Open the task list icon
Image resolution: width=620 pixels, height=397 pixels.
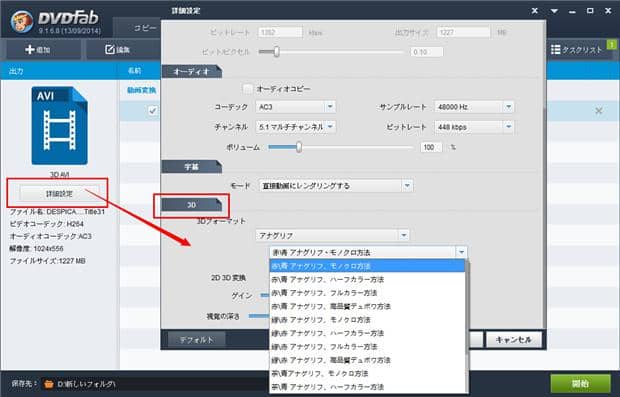(556, 49)
